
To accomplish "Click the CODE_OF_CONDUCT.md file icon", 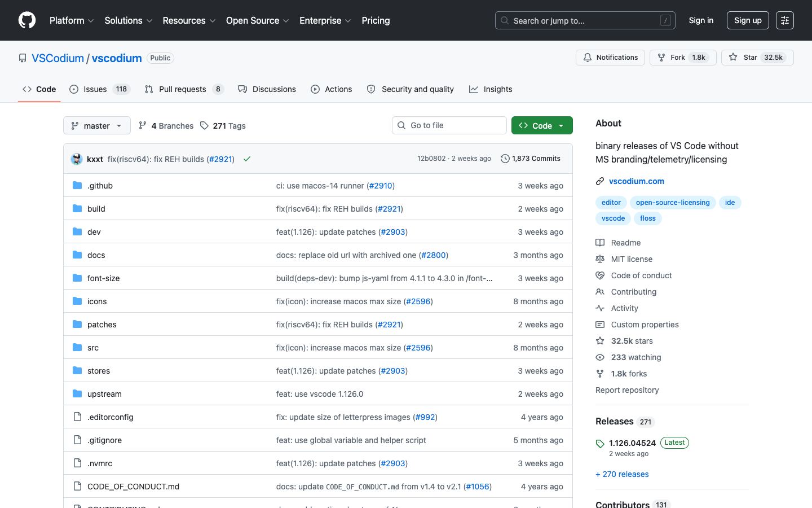I will click(x=77, y=487).
